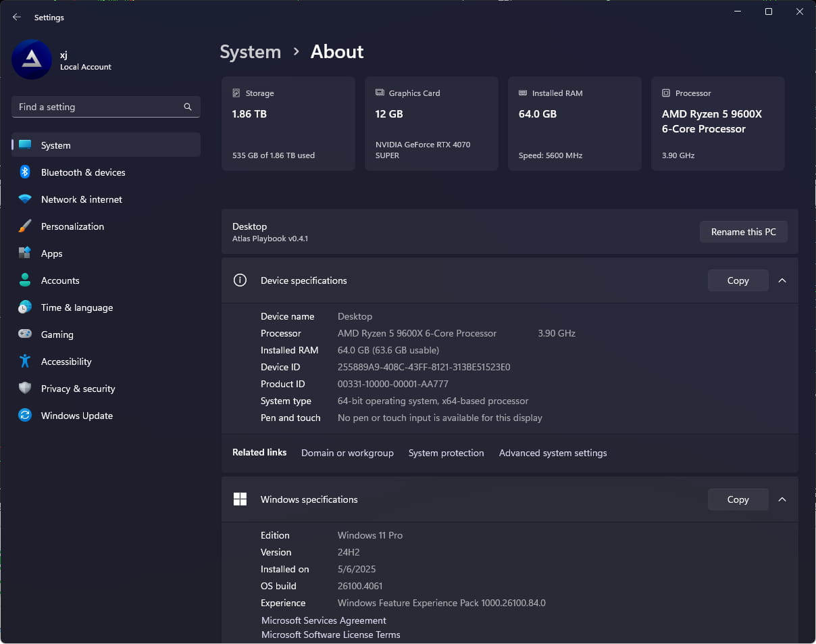This screenshot has width=816, height=644.
Task: Open the Apps settings page
Action: tap(106, 253)
